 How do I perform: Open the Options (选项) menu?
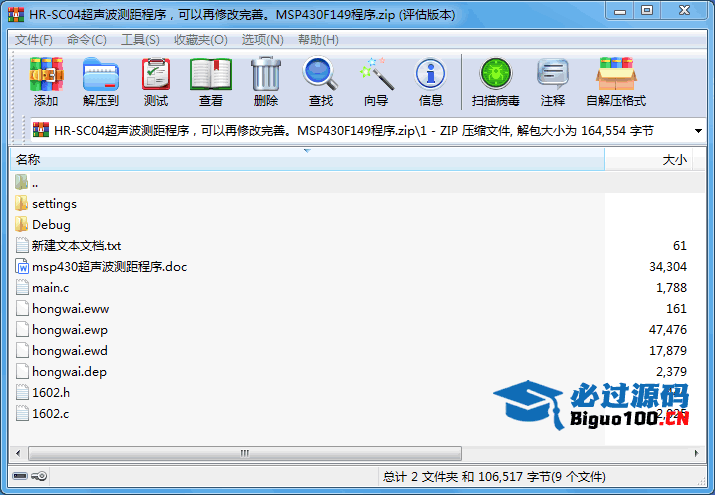tap(263, 40)
